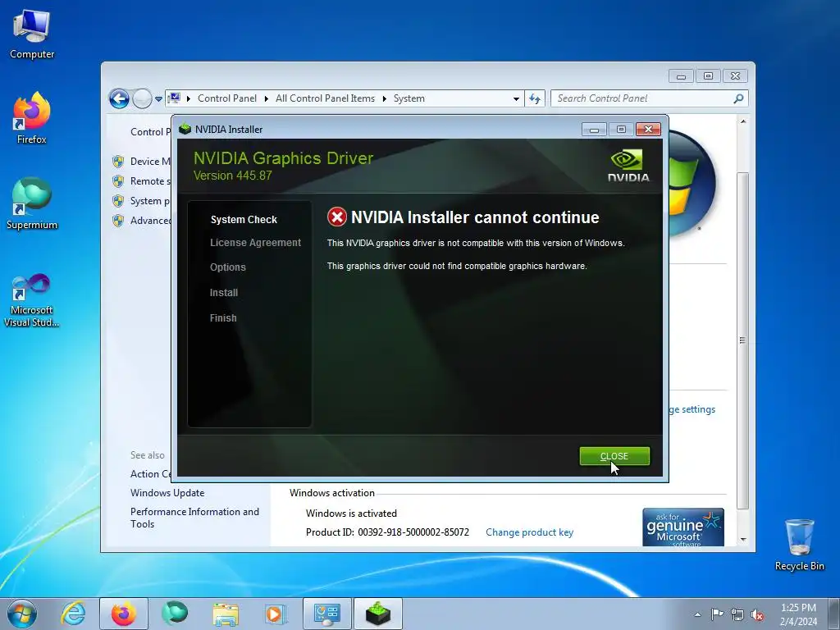Show hidden tray icons arrow

tap(697, 614)
